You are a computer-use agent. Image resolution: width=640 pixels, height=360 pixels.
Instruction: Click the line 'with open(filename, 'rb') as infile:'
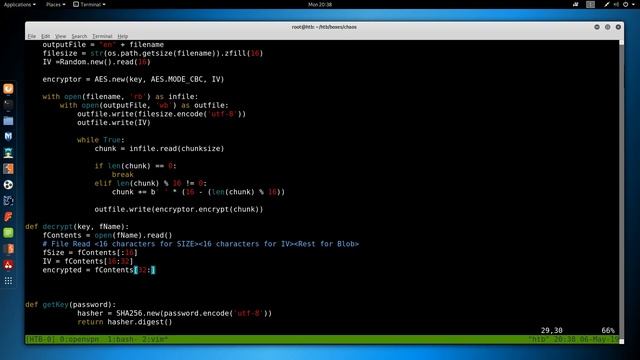pos(120,97)
